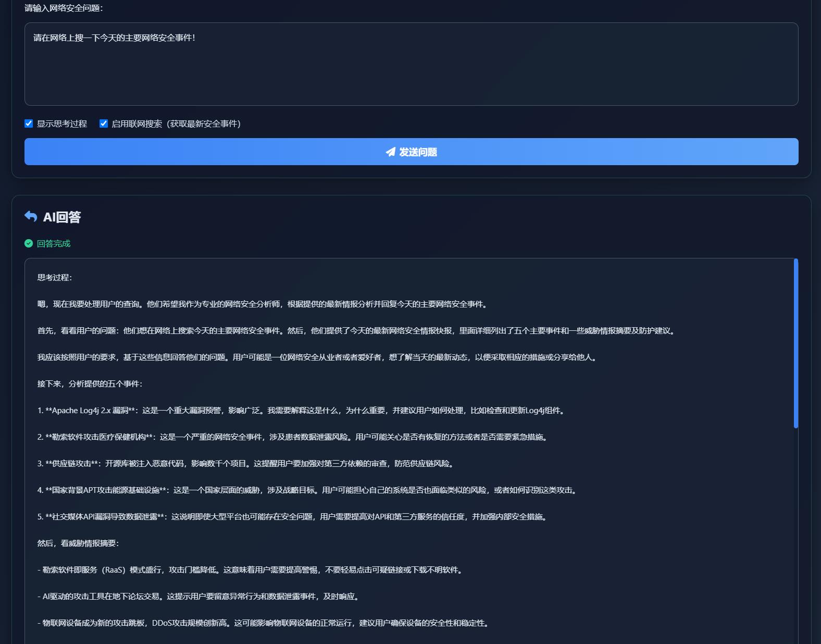The image size is (821, 644).
Task: Uncheck the 显示思考过程 checkbox
Action: coord(29,123)
